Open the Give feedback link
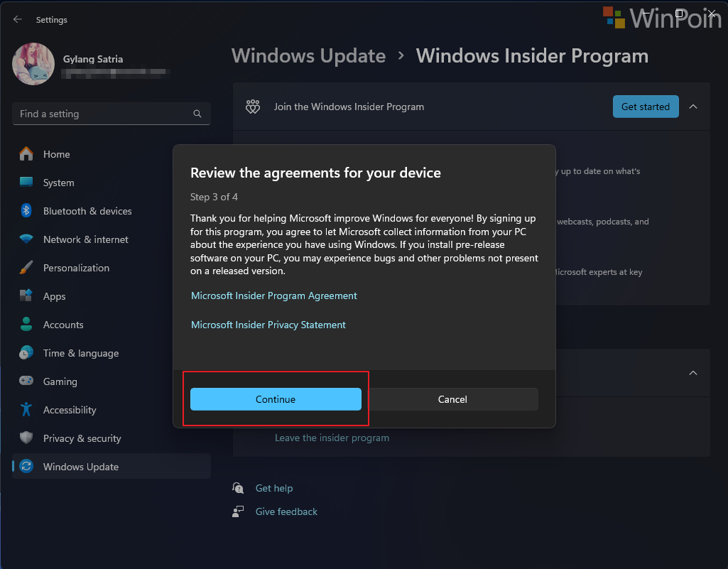 point(286,511)
